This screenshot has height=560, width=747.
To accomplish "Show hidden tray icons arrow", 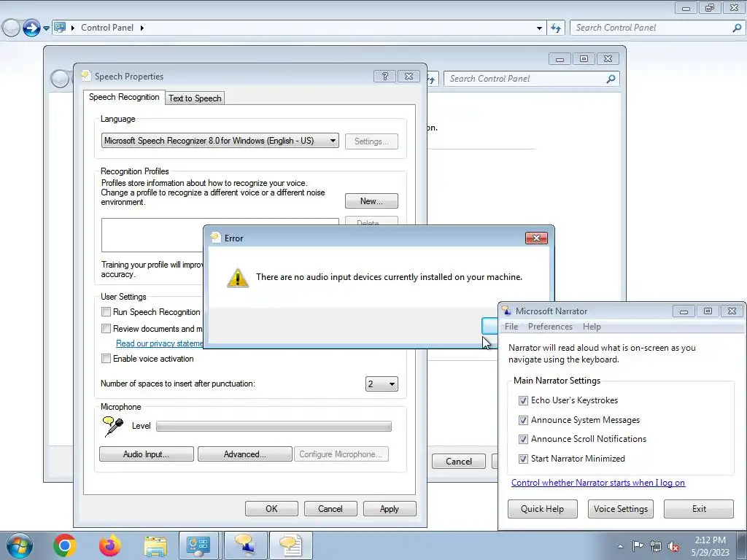I will (x=620, y=546).
